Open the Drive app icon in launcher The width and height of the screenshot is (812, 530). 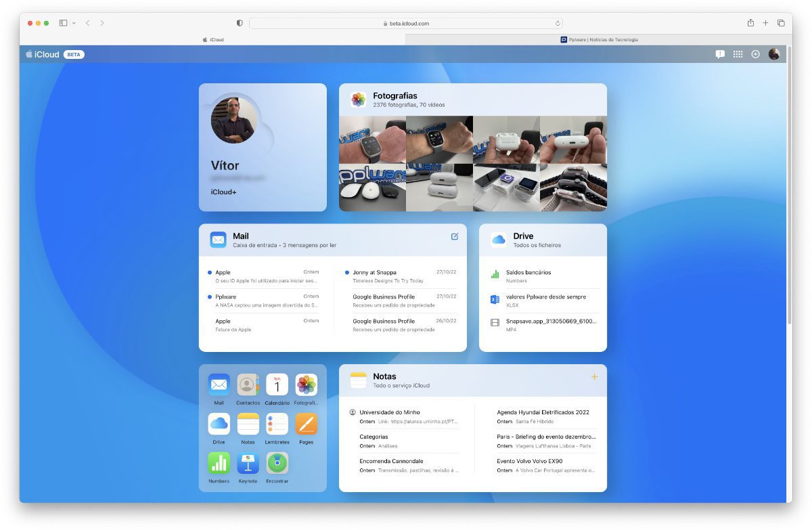[219, 424]
